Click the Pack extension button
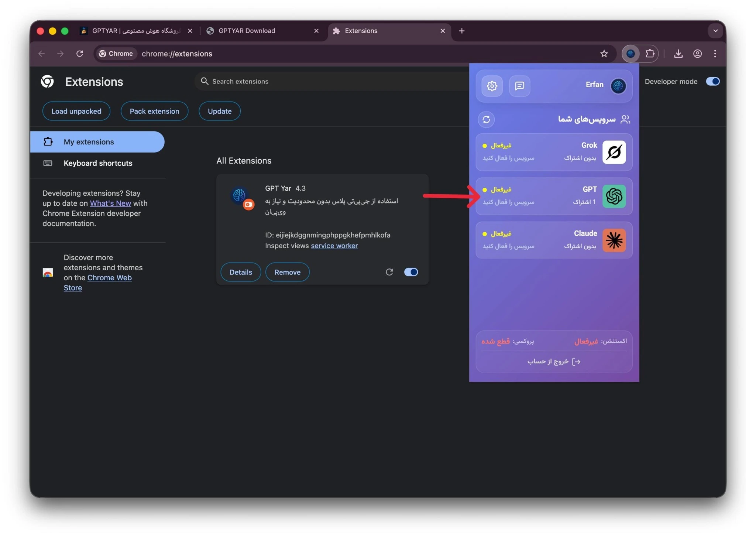 pyautogui.click(x=154, y=111)
